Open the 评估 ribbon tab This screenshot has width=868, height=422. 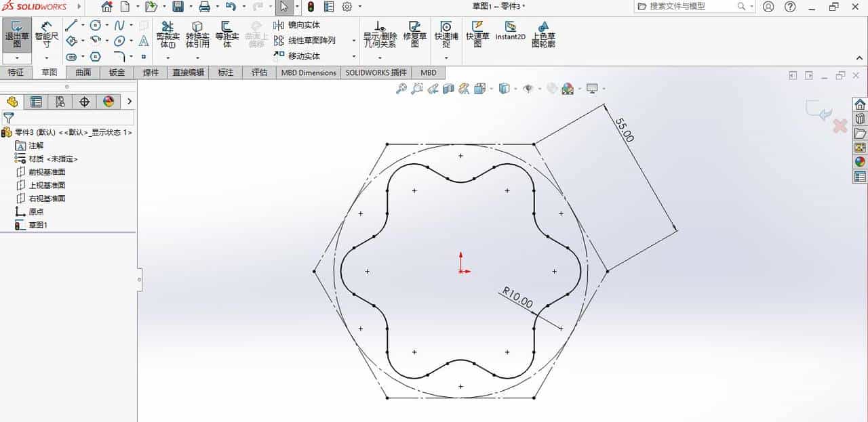(x=259, y=72)
